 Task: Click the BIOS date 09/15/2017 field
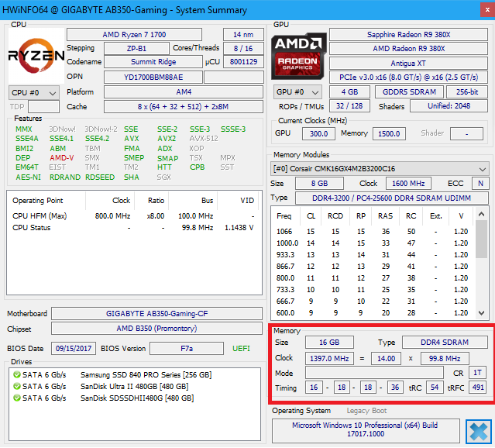pyautogui.click(x=74, y=349)
